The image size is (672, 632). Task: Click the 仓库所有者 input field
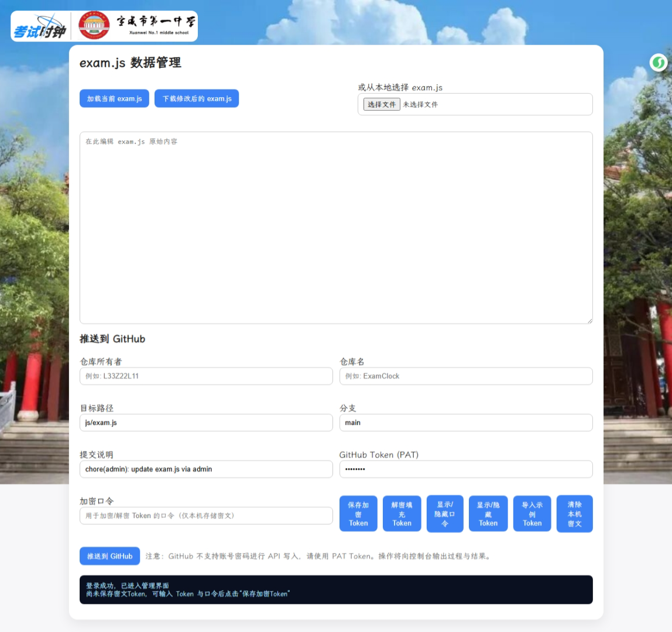(206, 376)
